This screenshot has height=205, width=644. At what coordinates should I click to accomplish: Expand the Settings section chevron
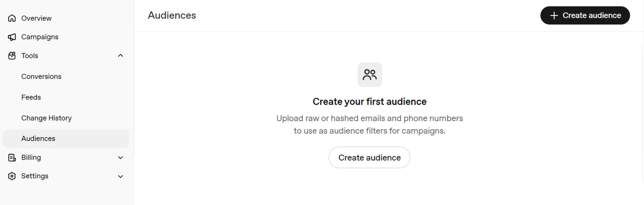click(120, 176)
